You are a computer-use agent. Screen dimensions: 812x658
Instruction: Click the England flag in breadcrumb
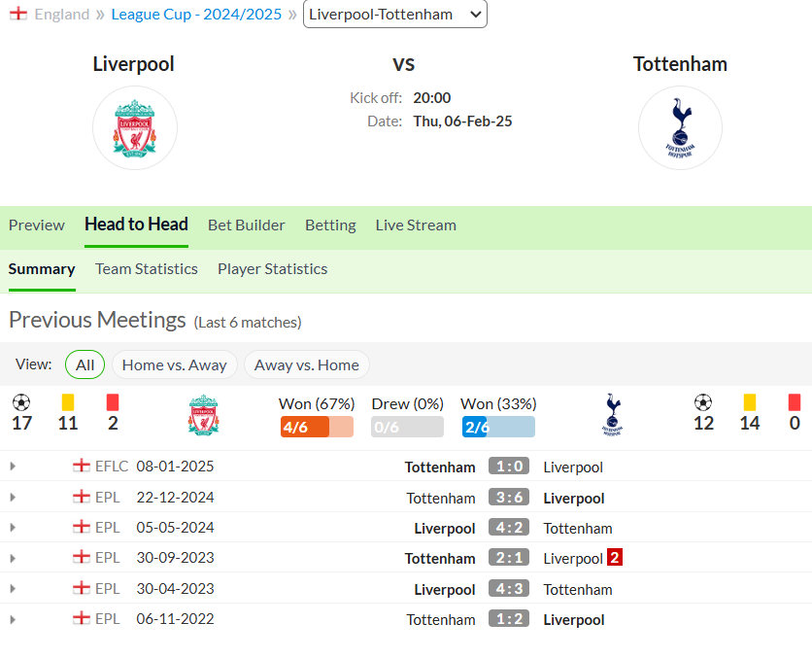[x=18, y=14]
